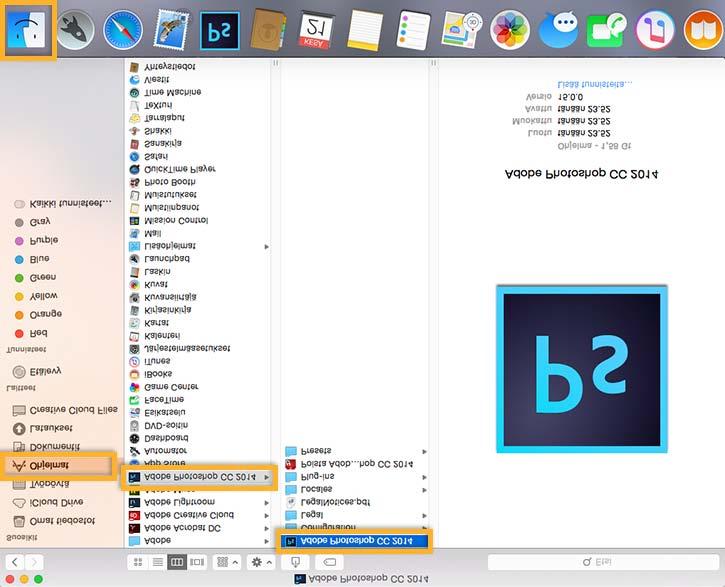Select Dokumentit in the sidebar
This screenshot has height=587, width=725.
coord(57,447)
